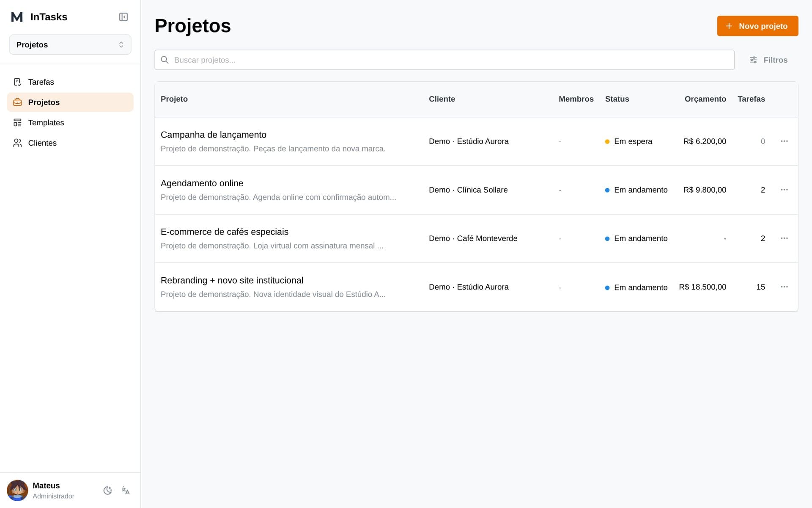Image resolution: width=812 pixels, height=508 pixels.
Task: Click the 15 tasks count
Action: click(760, 287)
